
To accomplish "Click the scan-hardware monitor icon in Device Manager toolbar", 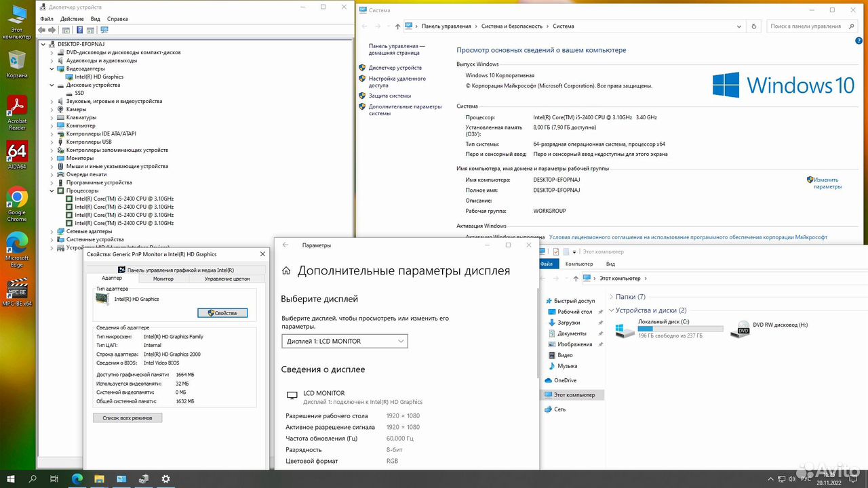I will click(104, 30).
